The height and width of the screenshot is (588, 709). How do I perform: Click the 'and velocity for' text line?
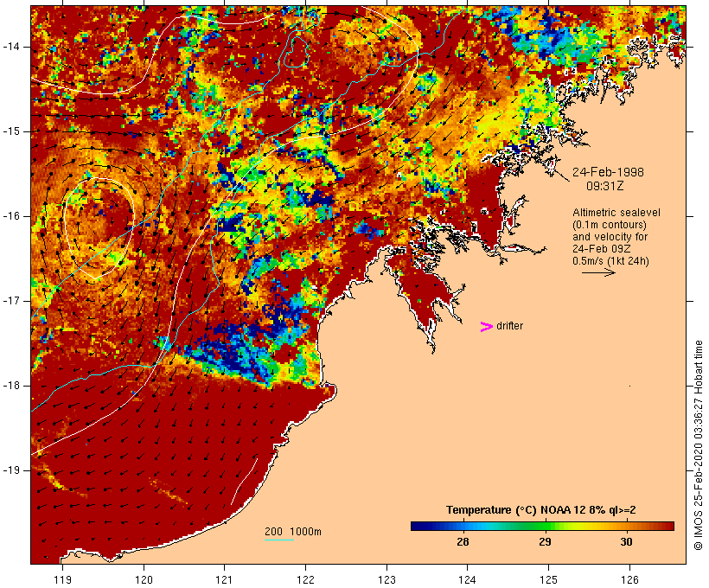tap(610, 237)
